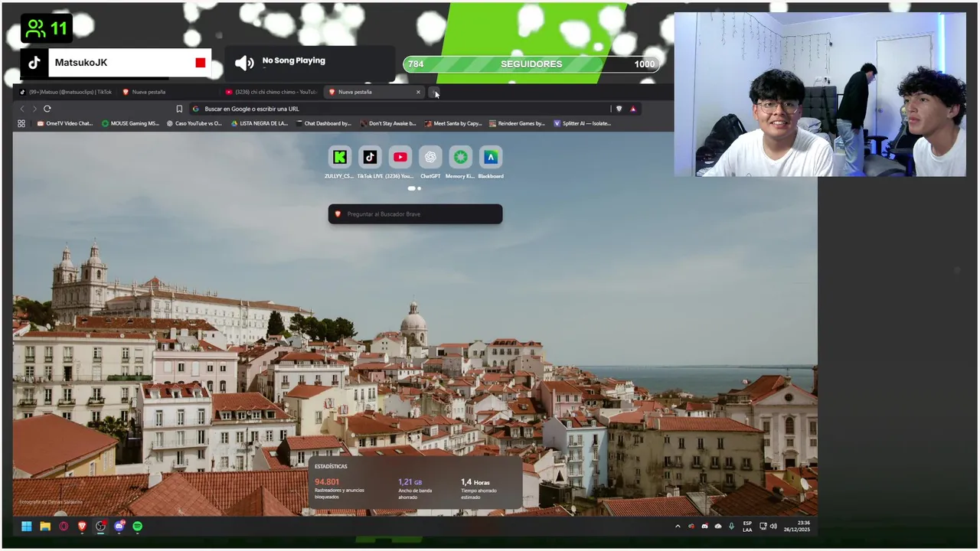Open Brave browser from the taskbar
The image size is (980, 551).
coord(82,527)
